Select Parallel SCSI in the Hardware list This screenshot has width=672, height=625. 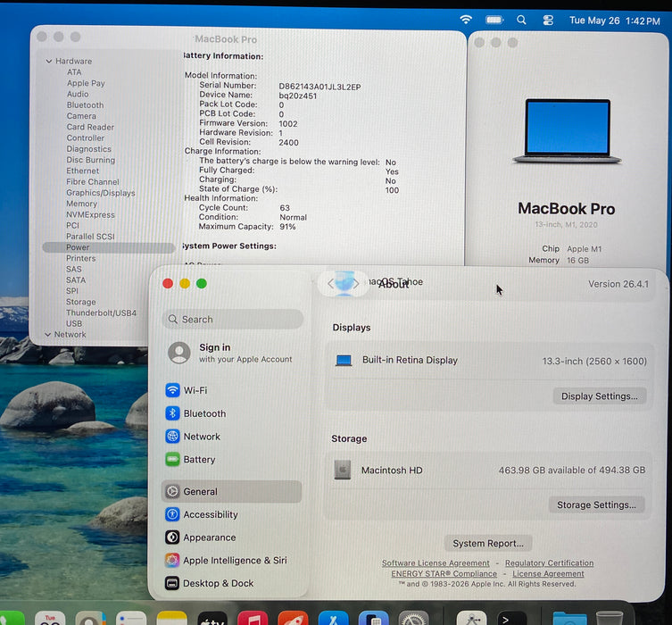pos(90,237)
